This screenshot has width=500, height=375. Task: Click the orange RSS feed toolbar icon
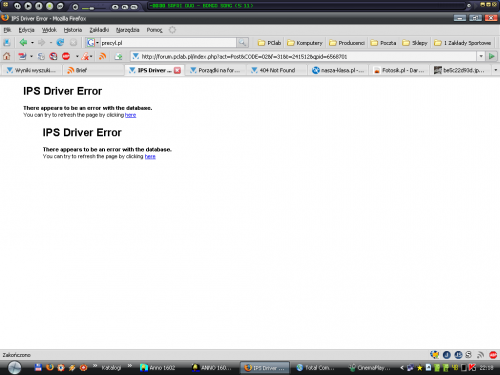click(x=102, y=56)
